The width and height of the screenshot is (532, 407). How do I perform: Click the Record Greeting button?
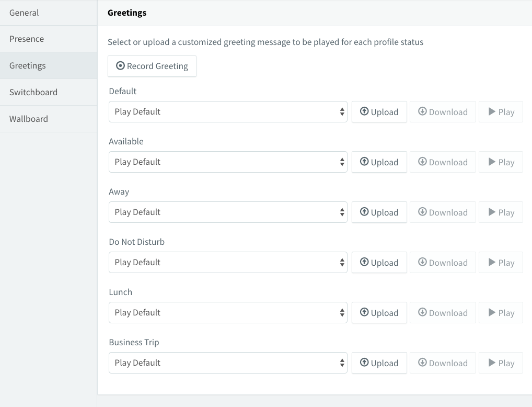tap(152, 66)
